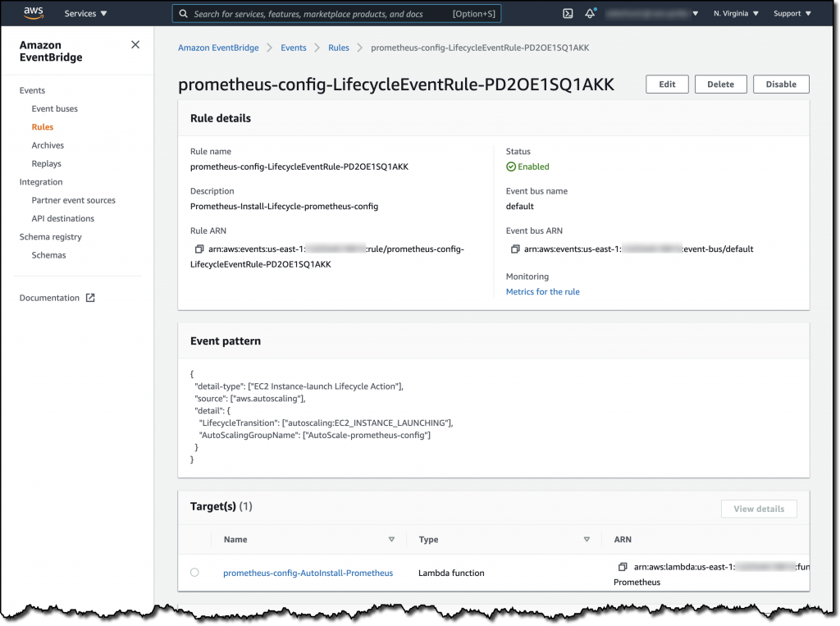
Task: Open the N. Virginia region selector
Action: 736,13
